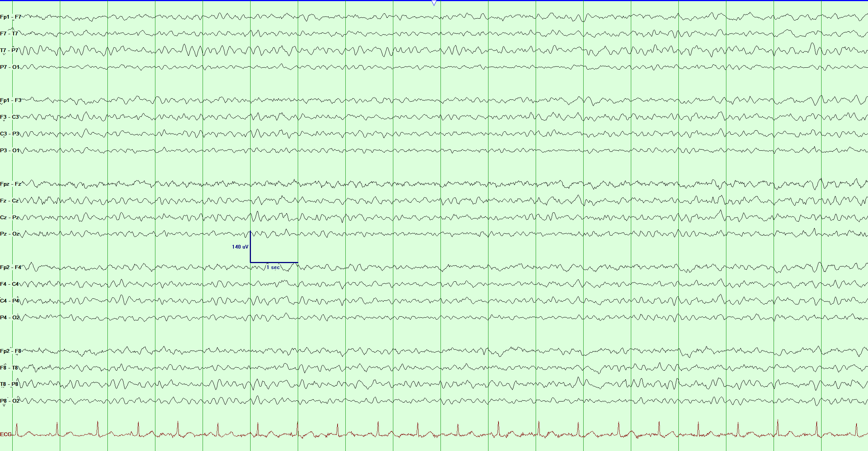The width and height of the screenshot is (868, 451).
Task: Select the Fp1 - F3 channel label
Action: click(x=11, y=100)
